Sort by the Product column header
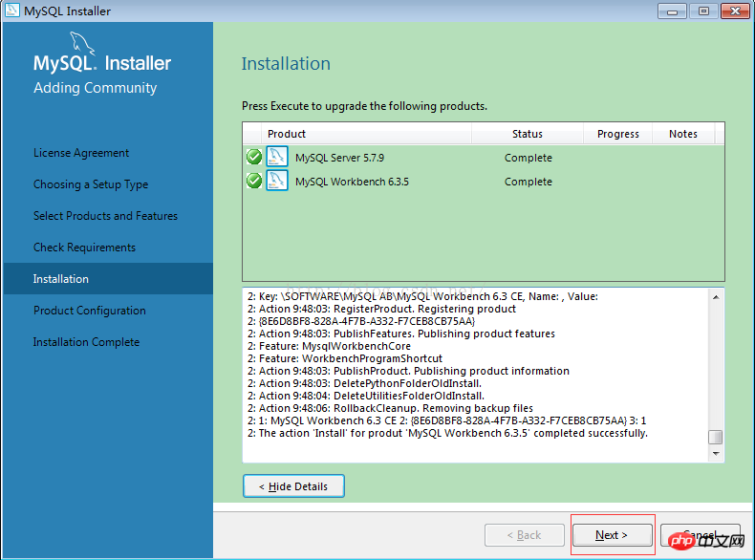This screenshot has height=560, width=755. 366,134
